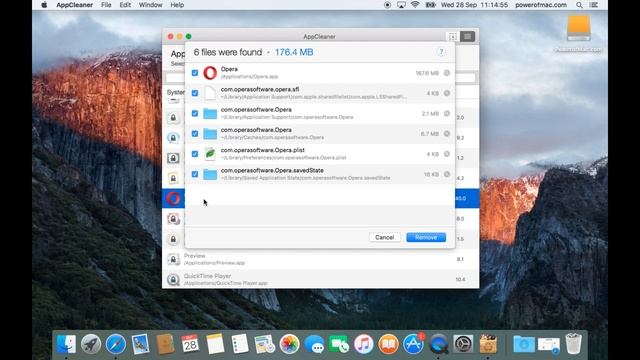Click the reveal icon on the opera.sfl row

447,93
